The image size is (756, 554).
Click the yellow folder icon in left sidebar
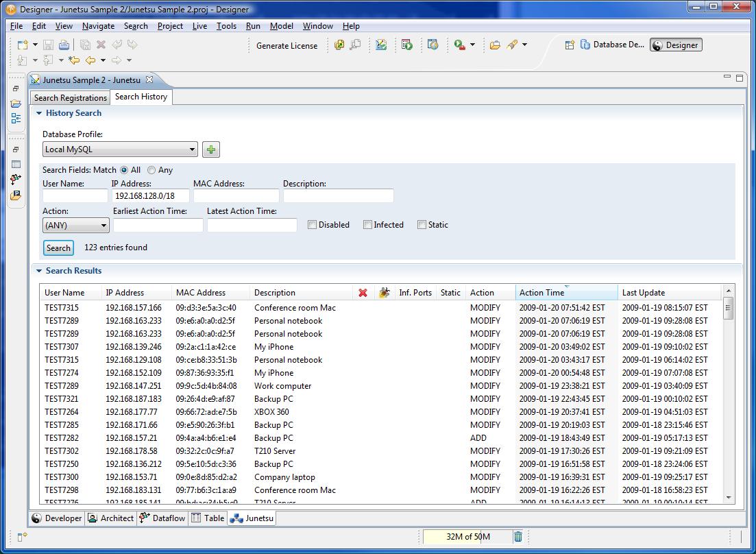(16, 104)
